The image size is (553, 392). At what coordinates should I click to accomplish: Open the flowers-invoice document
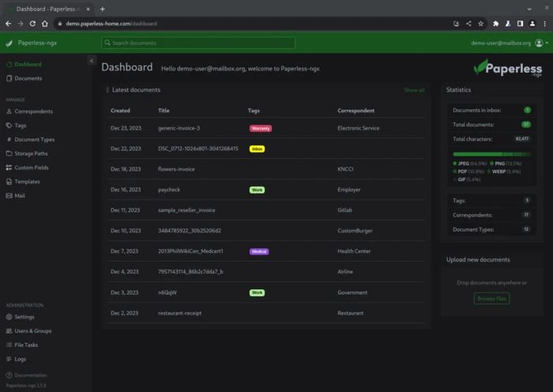coord(176,169)
